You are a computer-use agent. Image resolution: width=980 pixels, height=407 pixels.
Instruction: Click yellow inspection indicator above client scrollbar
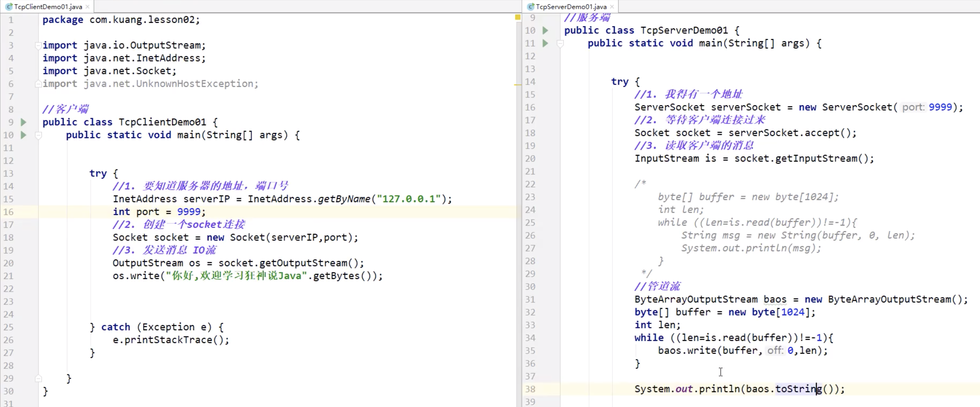pyautogui.click(x=517, y=17)
